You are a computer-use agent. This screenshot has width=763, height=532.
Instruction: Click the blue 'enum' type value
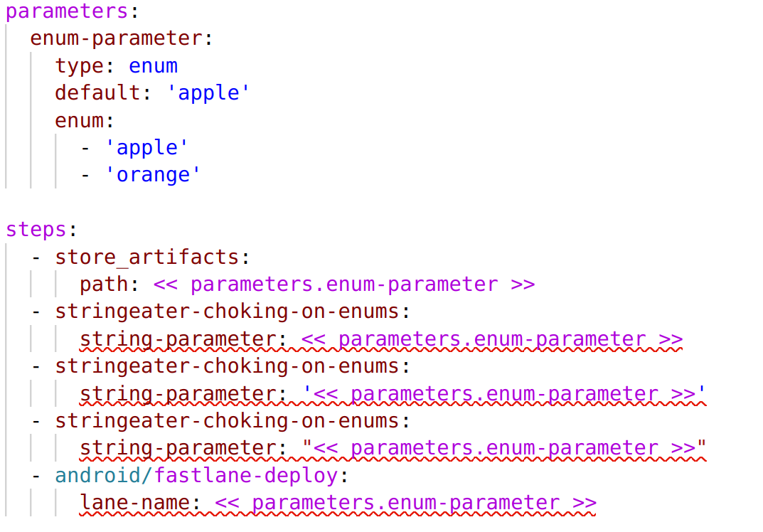pos(153,66)
